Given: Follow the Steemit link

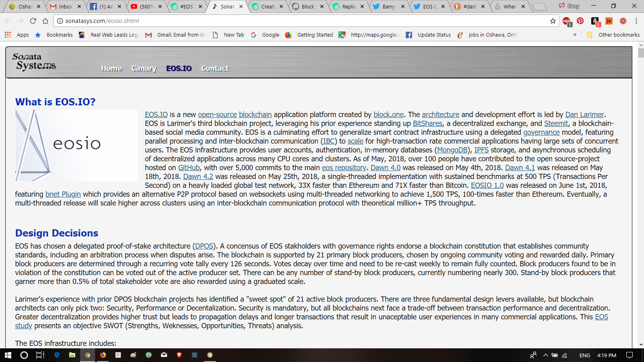Looking at the screenshot, I should (556, 123).
